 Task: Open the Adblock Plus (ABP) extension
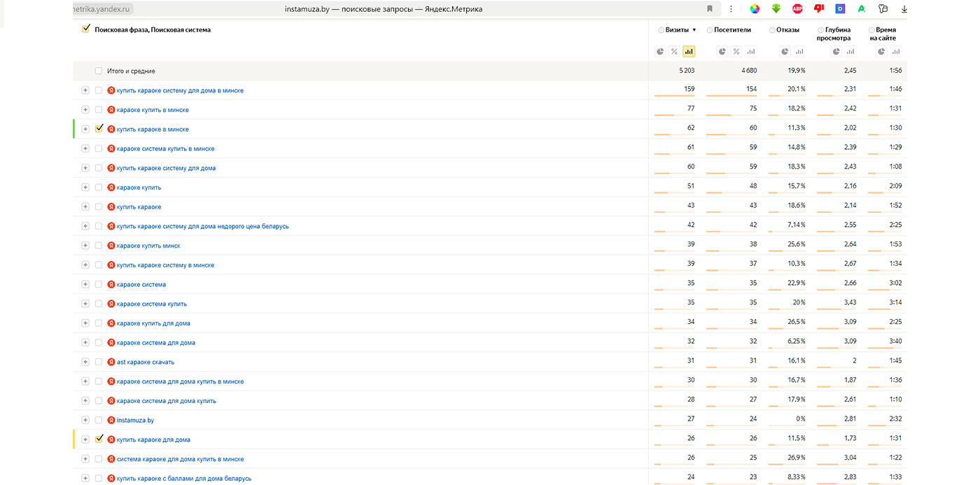pos(797,9)
